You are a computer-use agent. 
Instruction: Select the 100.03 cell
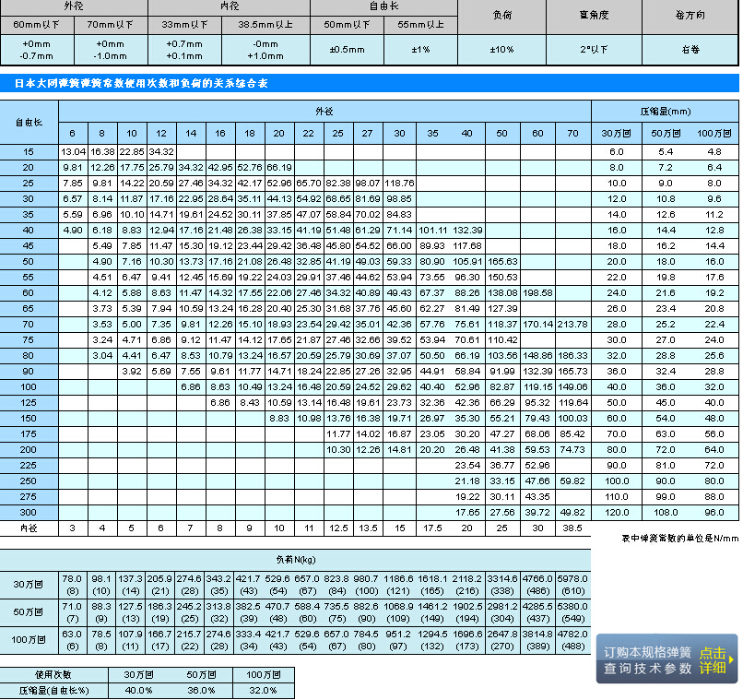pos(572,418)
